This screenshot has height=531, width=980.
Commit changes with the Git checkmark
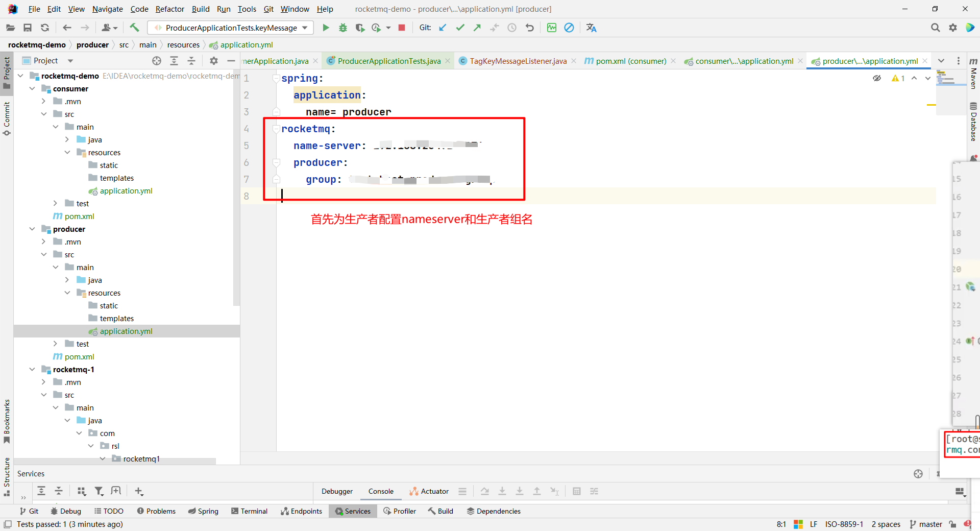[460, 28]
